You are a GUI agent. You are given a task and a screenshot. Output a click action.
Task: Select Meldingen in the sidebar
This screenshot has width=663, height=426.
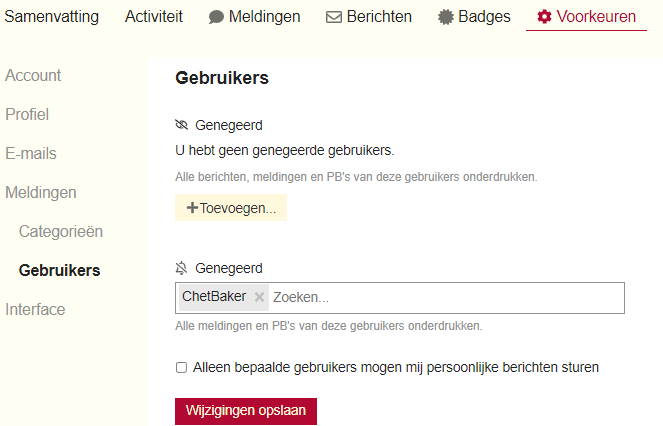click(x=41, y=193)
